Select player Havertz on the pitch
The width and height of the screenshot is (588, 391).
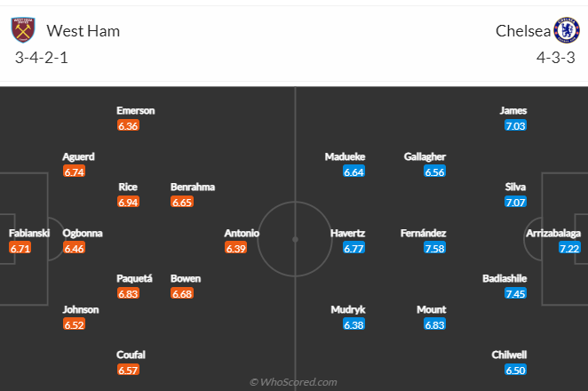tap(347, 233)
